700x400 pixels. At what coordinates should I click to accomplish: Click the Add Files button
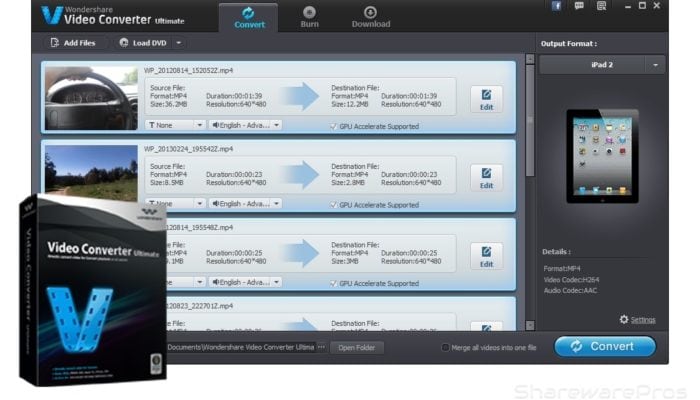click(x=73, y=43)
